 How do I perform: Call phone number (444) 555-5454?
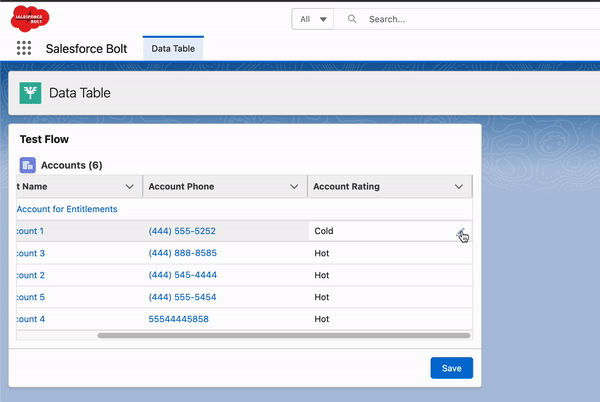(x=182, y=297)
